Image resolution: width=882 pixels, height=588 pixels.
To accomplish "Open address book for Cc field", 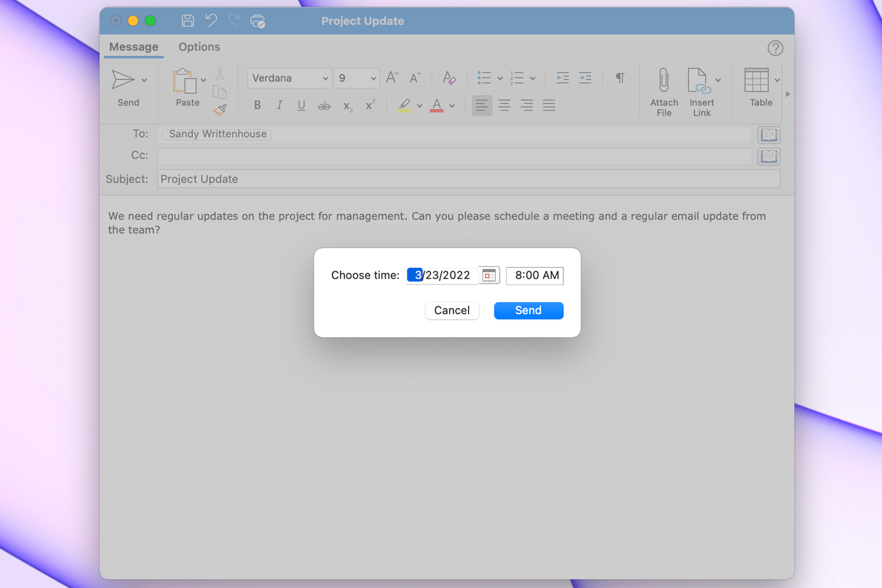I will point(769,156).
